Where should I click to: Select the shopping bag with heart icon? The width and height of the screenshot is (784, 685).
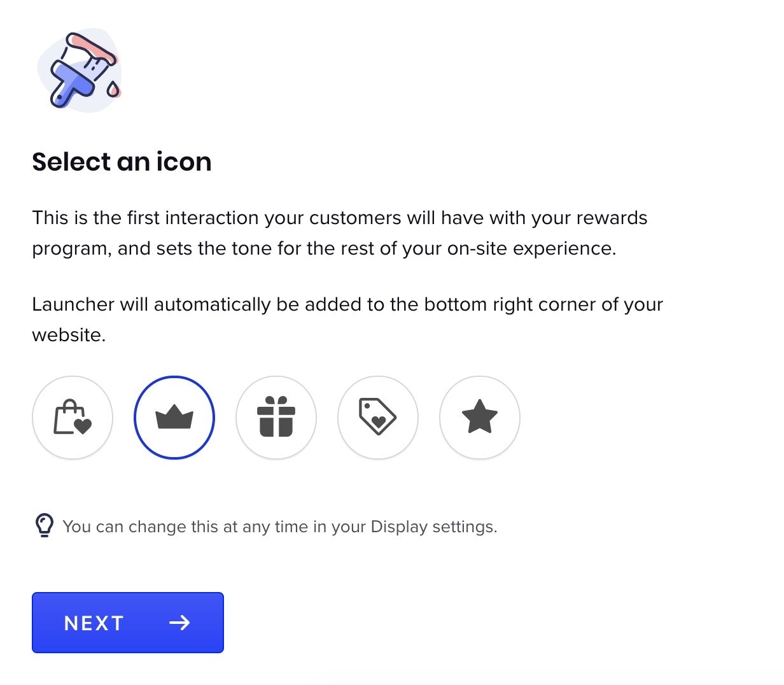(73, 418)
